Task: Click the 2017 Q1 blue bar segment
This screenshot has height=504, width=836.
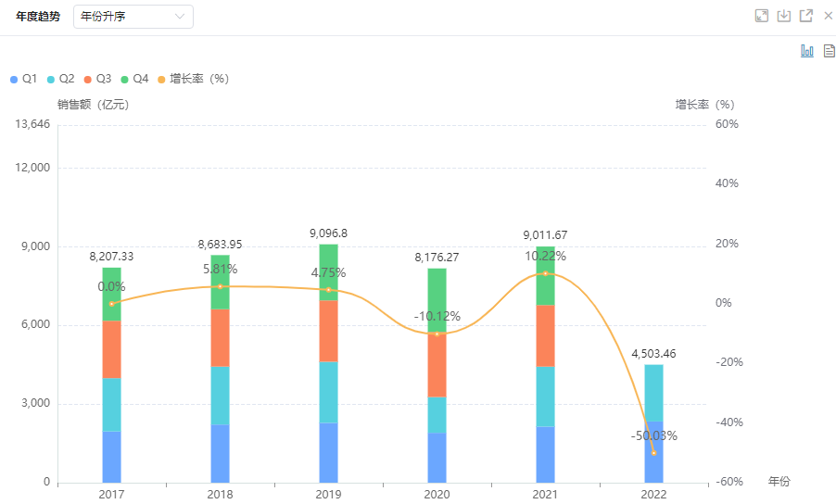Action: [111, 457]
